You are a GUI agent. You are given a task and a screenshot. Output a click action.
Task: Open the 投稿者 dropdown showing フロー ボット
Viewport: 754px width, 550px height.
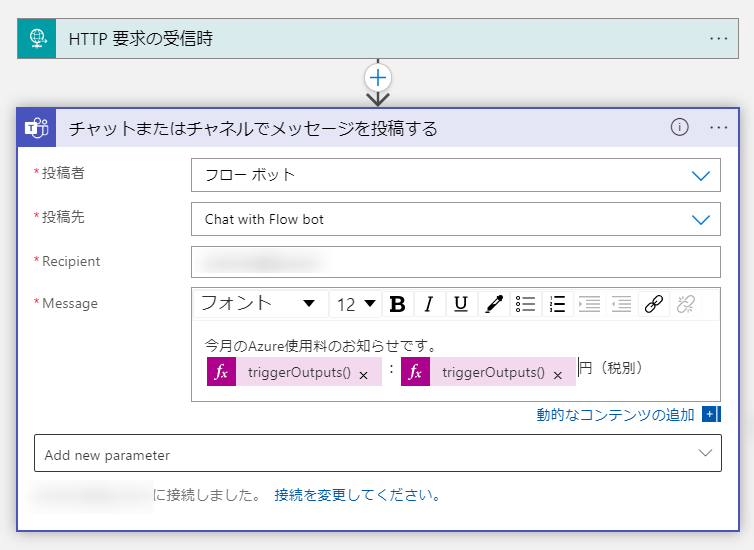click(455, 175)
